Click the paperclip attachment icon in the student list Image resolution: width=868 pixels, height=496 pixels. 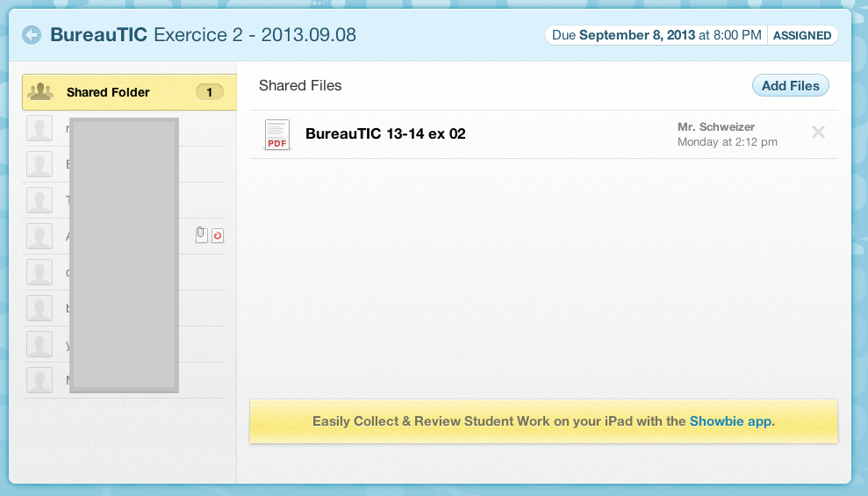pos(201,235)
